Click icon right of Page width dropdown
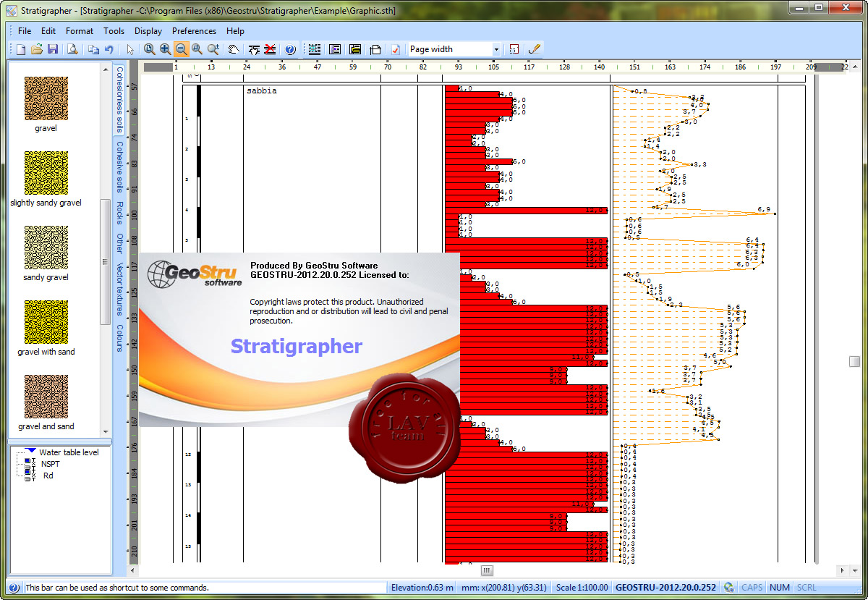 [x=514, y=49]
